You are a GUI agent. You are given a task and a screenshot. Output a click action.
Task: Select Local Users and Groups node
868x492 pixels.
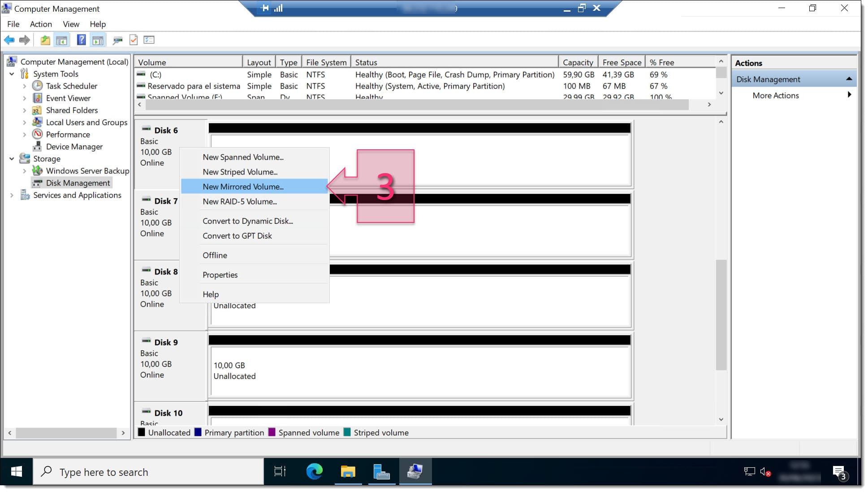coord(86,122)
